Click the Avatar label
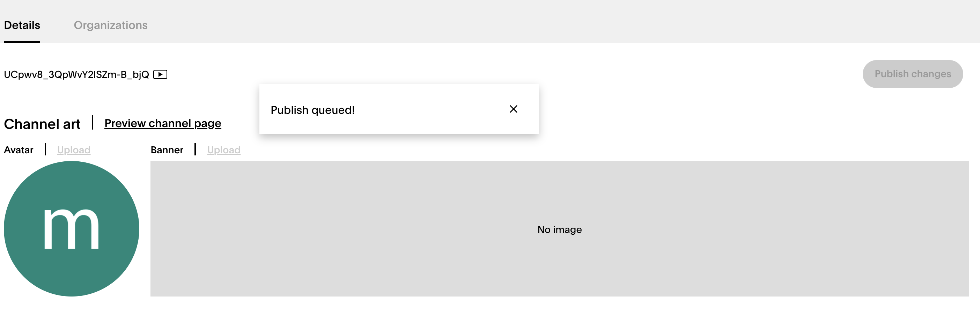This screenshot has height=322, width=980. pos(19,150)
